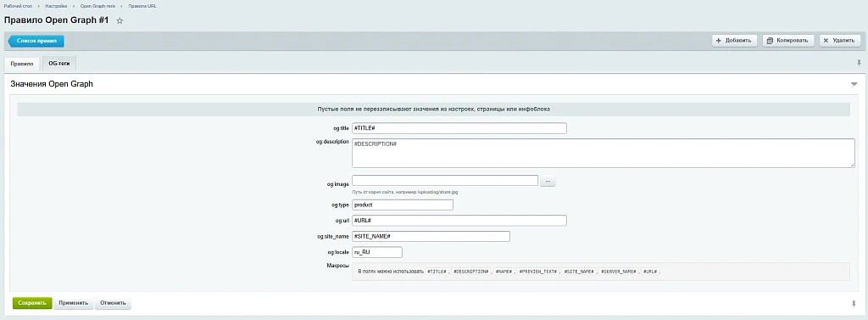Click the green Сохранить button

point(32,303)
